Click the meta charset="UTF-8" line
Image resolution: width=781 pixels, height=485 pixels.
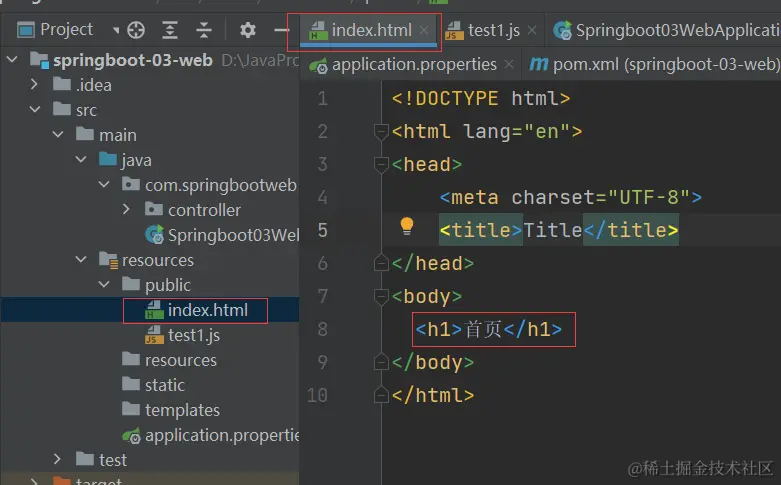pos(571,198)
